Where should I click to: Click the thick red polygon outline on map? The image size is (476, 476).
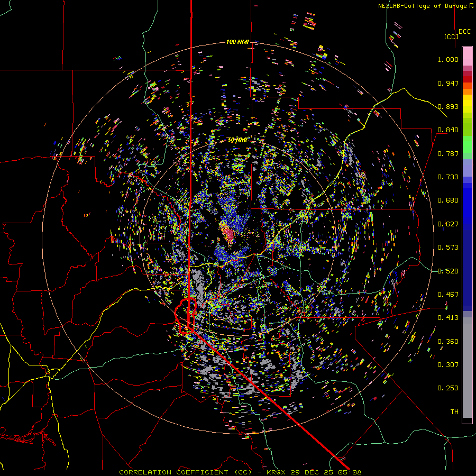[185, 316]
